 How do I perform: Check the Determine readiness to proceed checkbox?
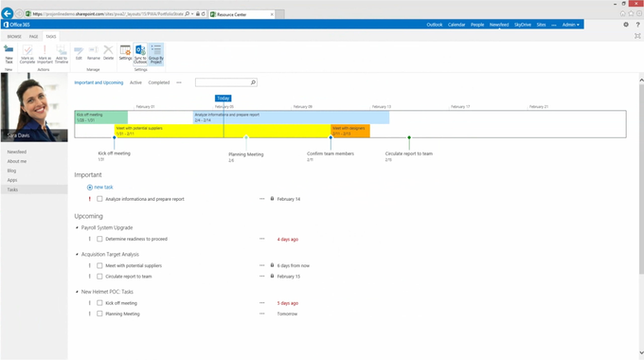99,239
